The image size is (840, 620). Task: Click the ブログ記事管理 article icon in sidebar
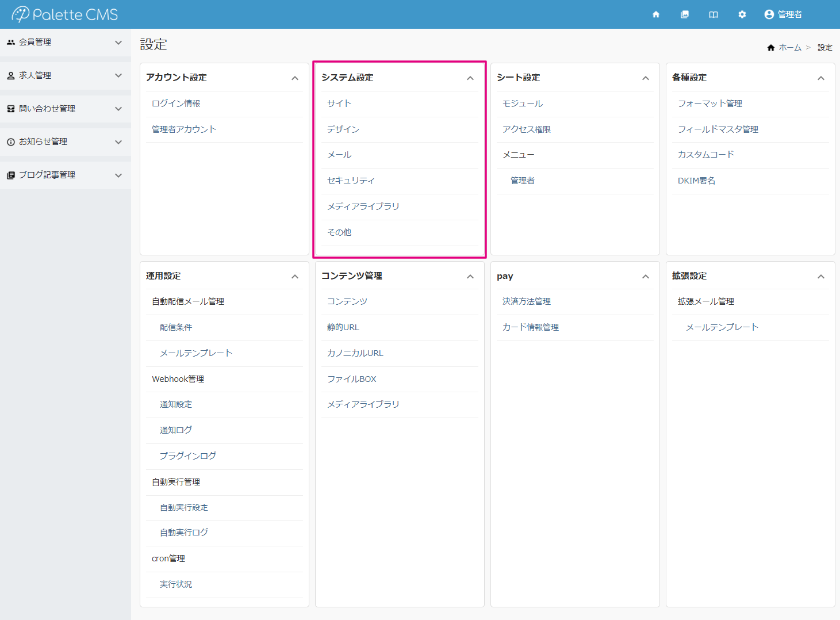(x=11, y=175)
